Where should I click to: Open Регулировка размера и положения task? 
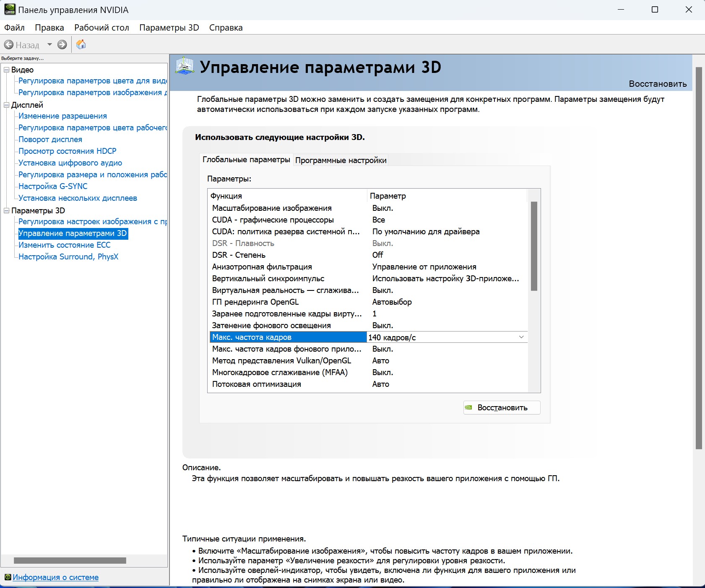(x=93, y=175)
